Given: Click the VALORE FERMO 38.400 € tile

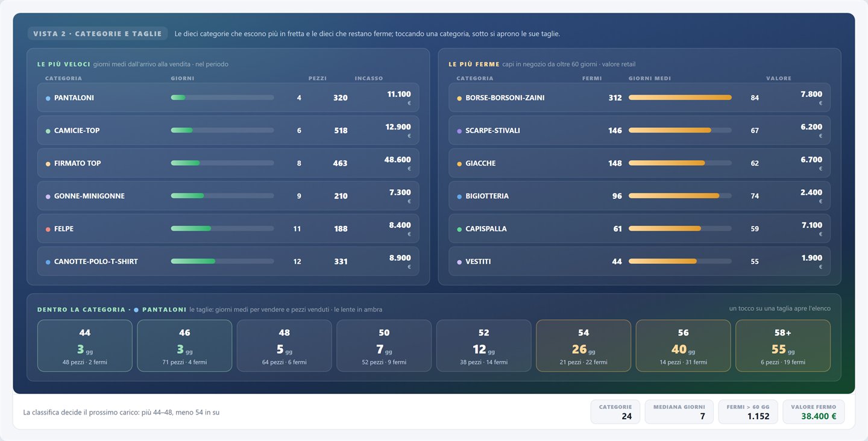Looking at the screenshot, I should [x=814, y=412].
